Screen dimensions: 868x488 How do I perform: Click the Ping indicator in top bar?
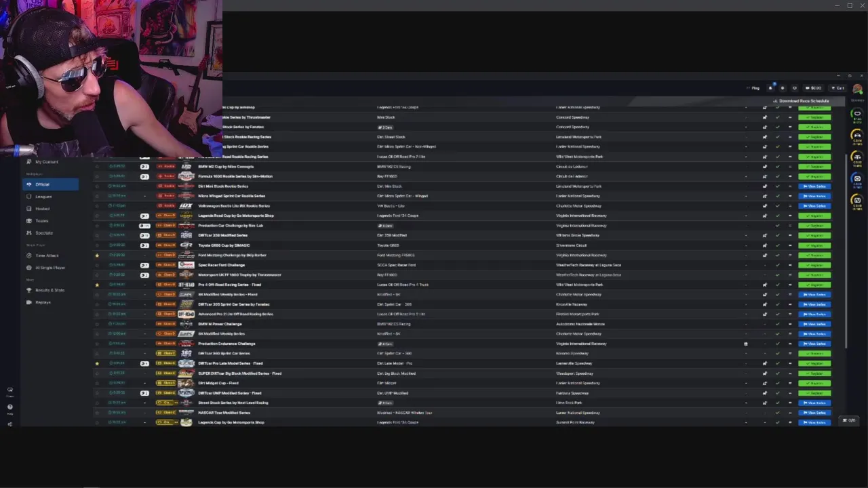[x=753, y=88]
